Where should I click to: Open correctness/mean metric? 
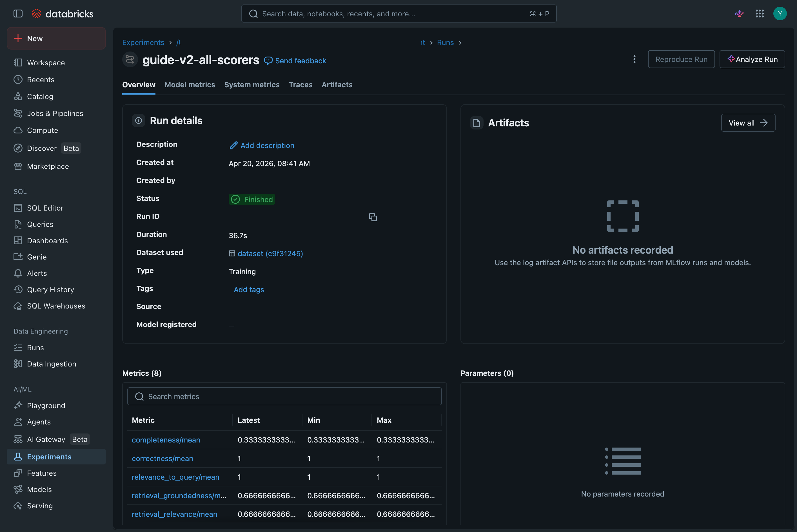162,458
